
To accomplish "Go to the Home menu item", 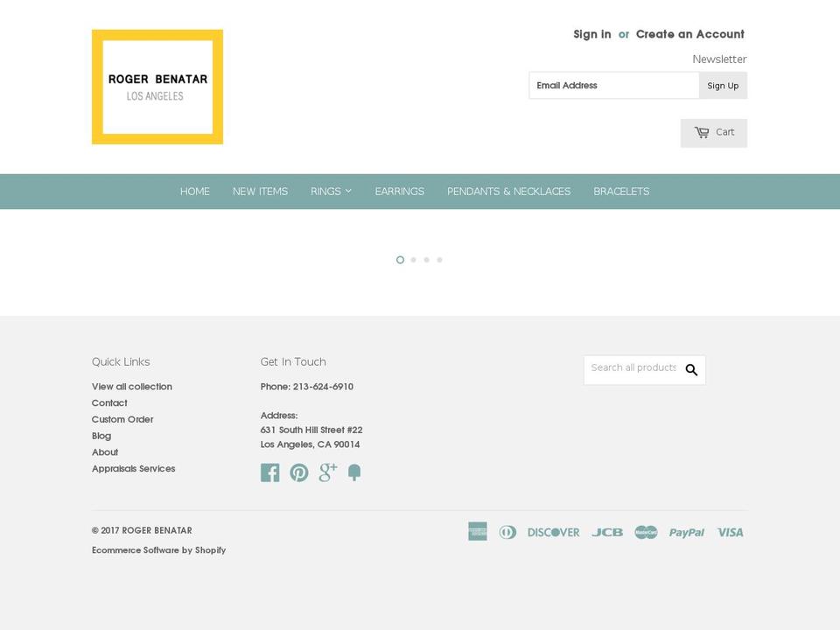I will pyautogui.click(x=195, y=192).
